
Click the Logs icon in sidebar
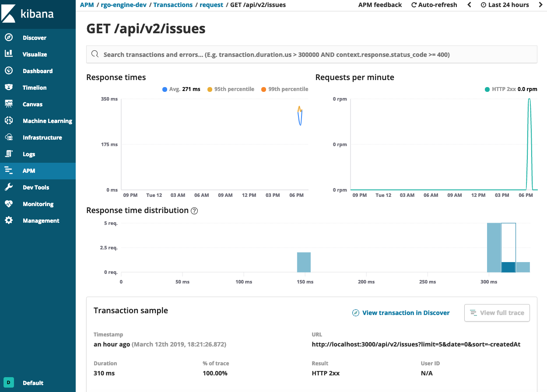click(9, 154)
